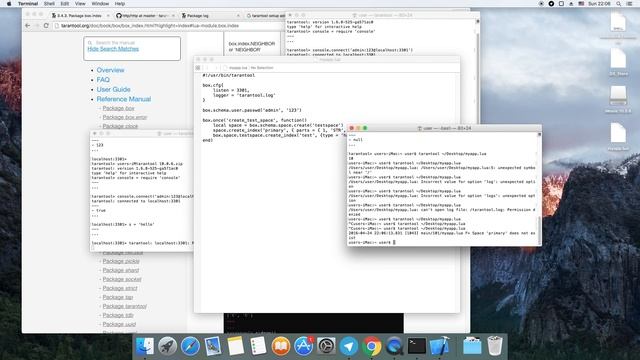Open the Help menu
This screenshot has height=360, width=640.
click(120, 4)
